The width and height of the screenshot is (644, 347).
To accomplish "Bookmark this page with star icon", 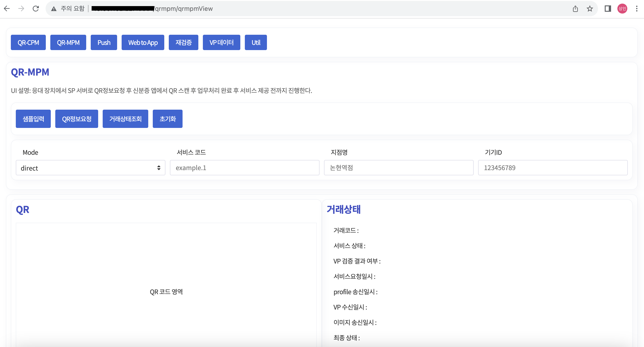I will 590,9.
